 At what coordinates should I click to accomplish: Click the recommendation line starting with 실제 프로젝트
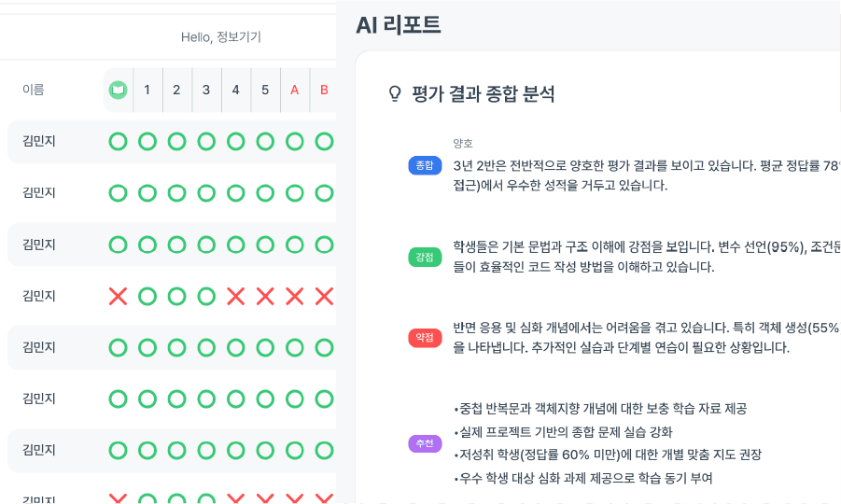click(563, 432)
